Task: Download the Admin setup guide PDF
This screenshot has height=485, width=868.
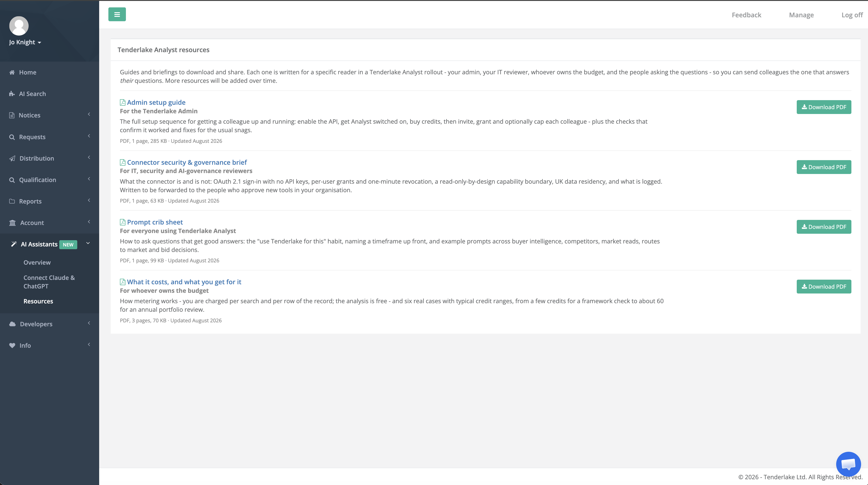Action: pyautogui.click(x=824, y=107)
